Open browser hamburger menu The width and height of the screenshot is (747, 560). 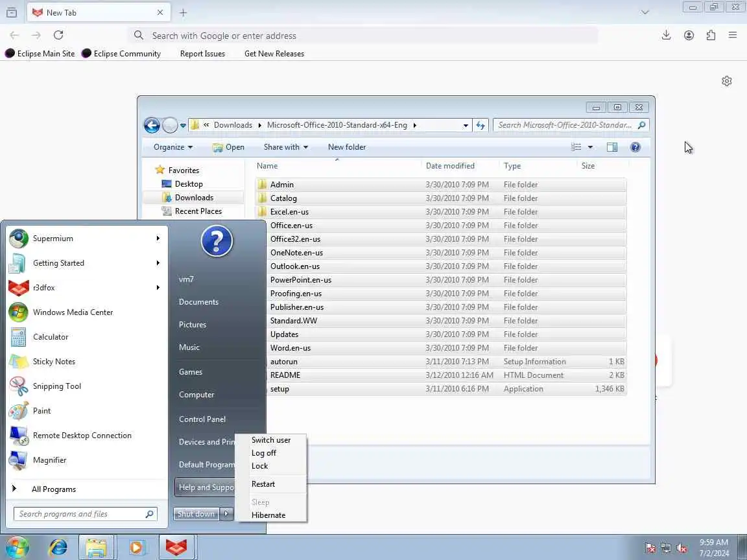pyautogui.click(x=733, y=35)
